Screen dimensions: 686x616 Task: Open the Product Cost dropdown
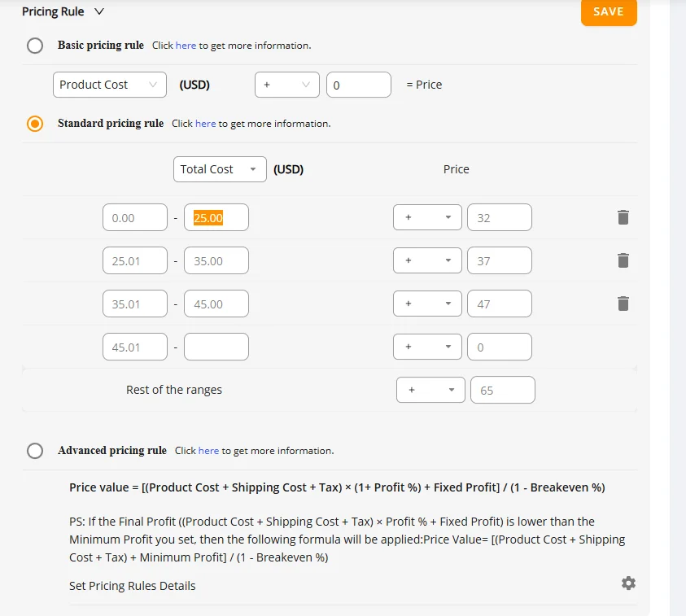point(110,85)
